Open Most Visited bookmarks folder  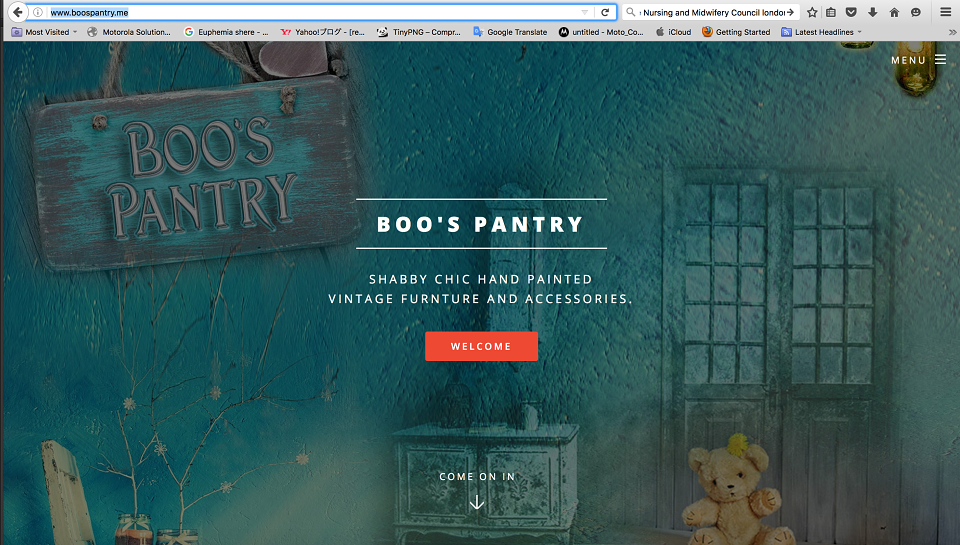tap(45, 32)
